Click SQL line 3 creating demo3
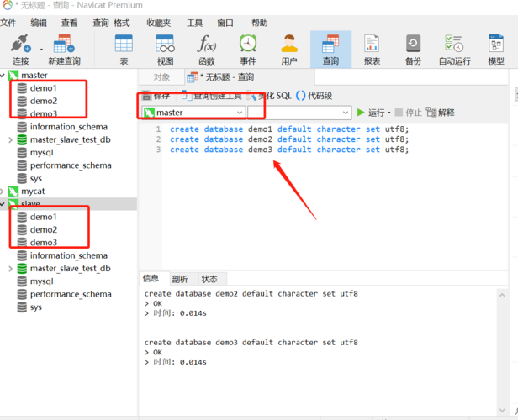The height and width of the screenshot is (420, 518). [289, 150]
